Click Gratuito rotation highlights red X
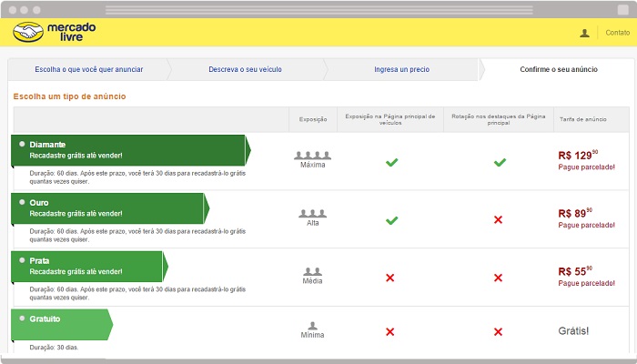This screenshot has width=637, height=364. pos(498,332)
